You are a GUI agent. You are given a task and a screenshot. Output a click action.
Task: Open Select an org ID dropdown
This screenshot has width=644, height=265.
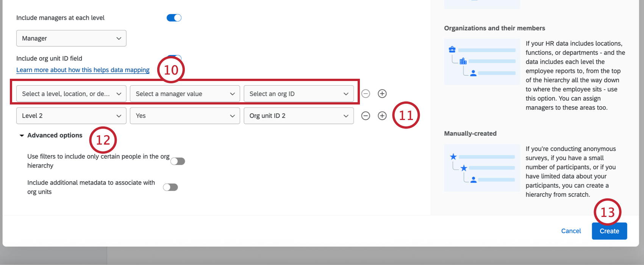point(299,94)
